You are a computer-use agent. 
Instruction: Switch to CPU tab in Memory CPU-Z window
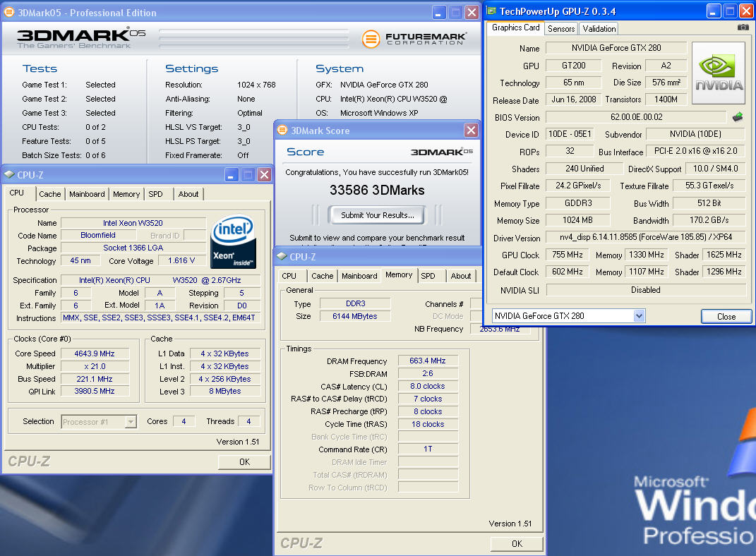tap(289, 276)
